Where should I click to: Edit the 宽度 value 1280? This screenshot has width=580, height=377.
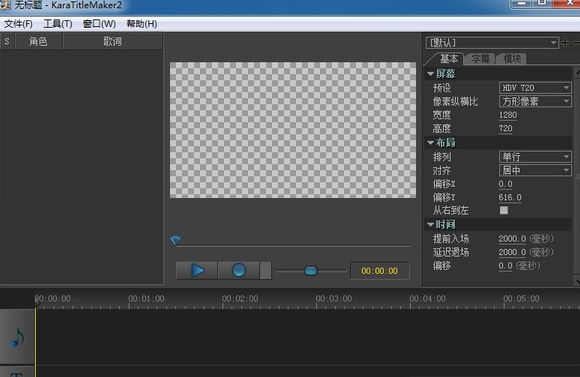click(508, 115)
